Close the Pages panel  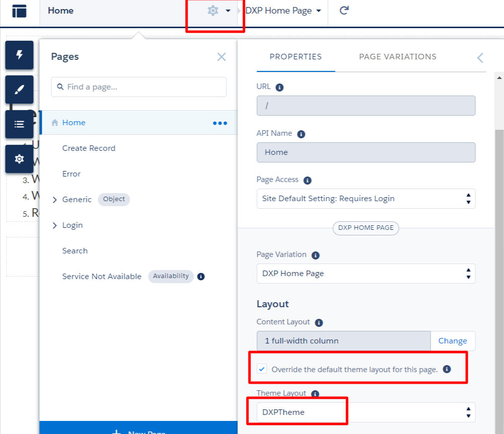221,57
